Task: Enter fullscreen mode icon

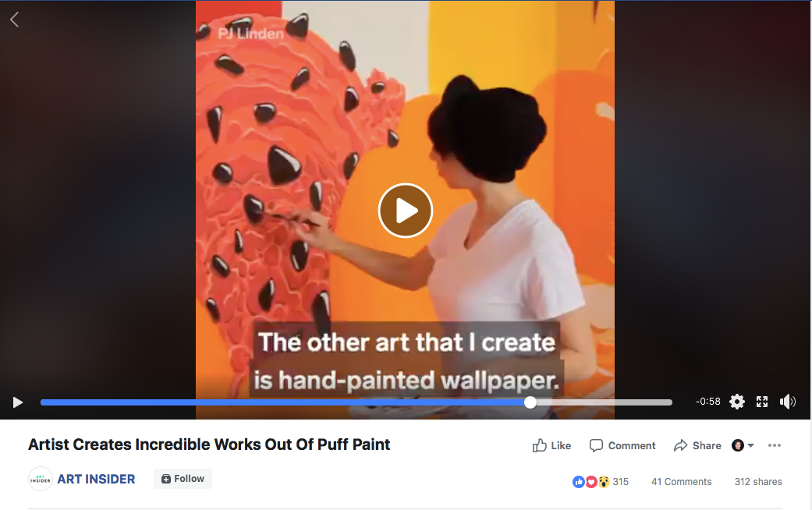Action: click(x=762, y=402)
